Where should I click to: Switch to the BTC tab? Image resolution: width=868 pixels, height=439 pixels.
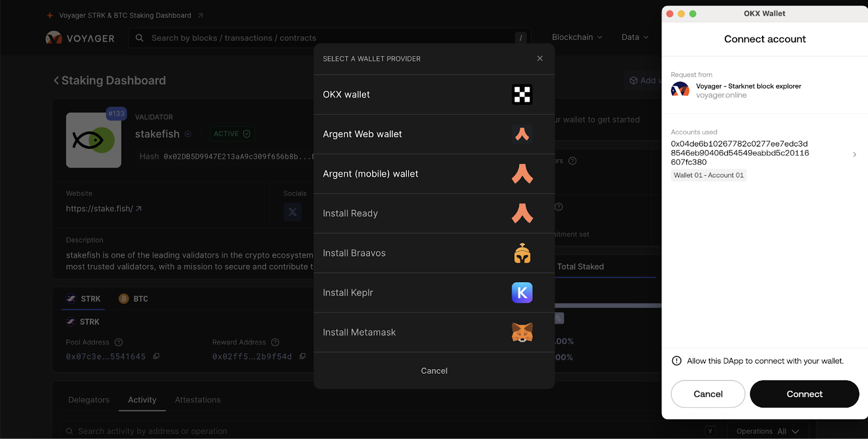tap(133, 298)
